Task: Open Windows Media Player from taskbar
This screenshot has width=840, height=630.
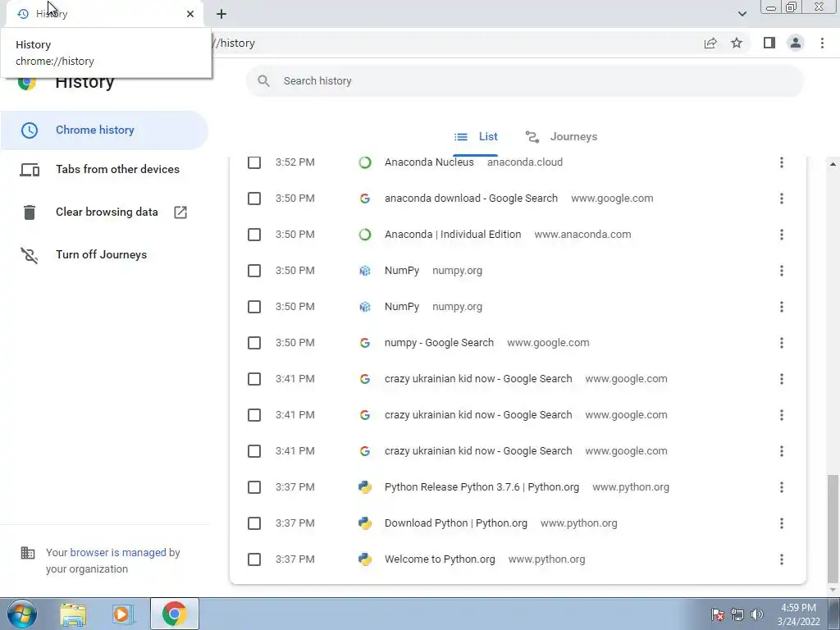Action: [123, 614]
